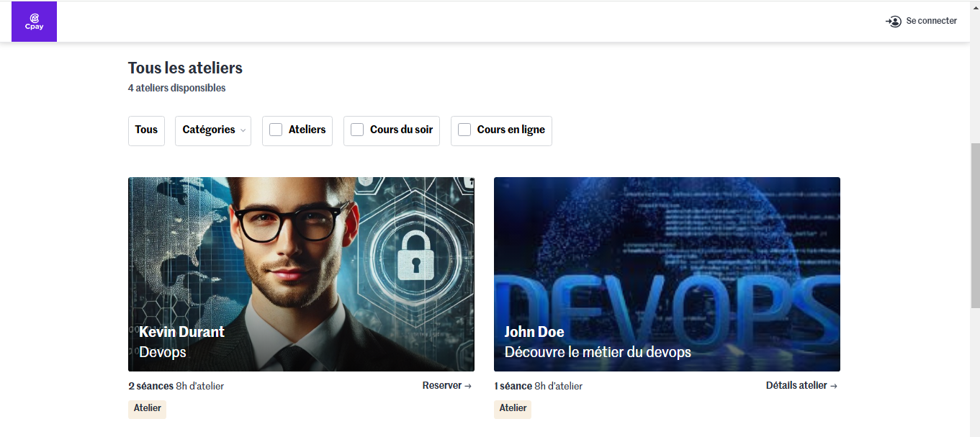Open the Catégories dropdown

point(209,130)
